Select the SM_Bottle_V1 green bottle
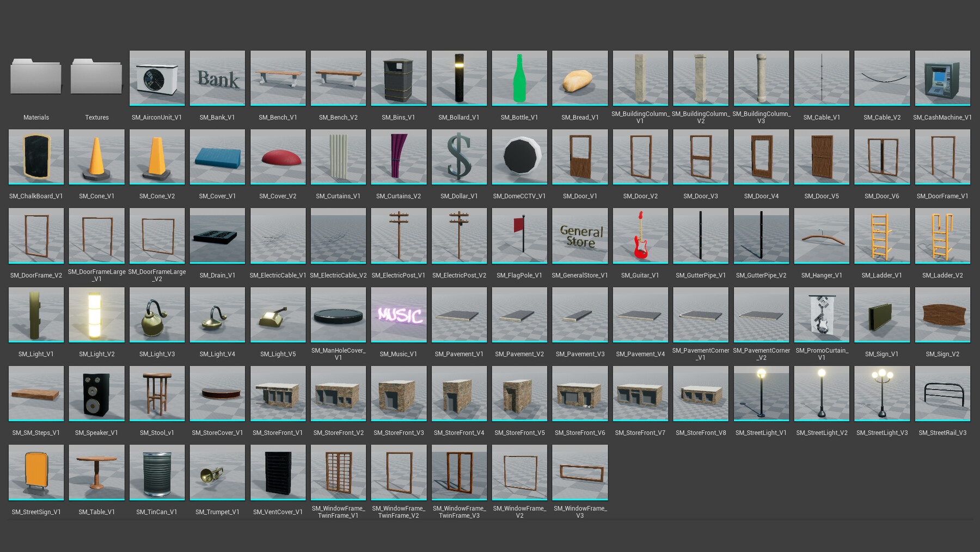The height and width of the screenshot is (552, 980). (x=519, y=78)
